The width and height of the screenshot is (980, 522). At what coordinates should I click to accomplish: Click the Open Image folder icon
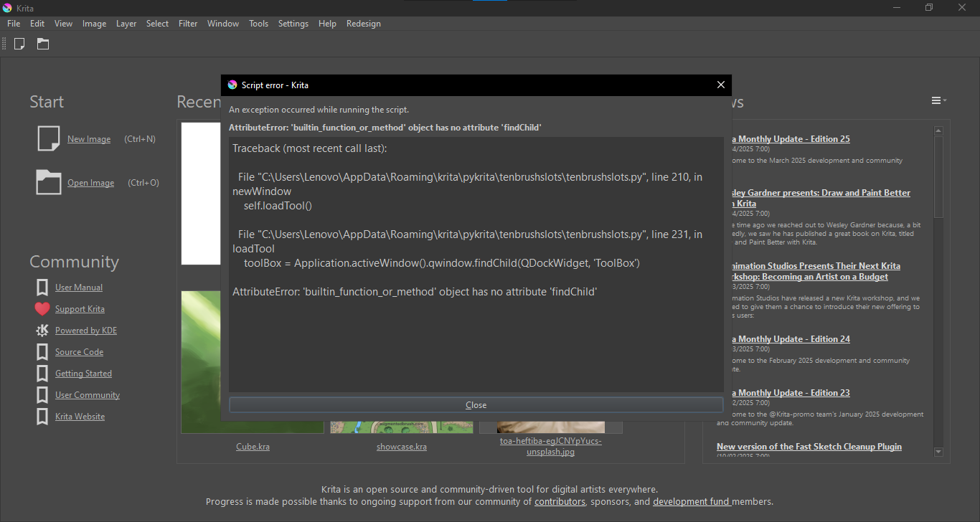coord(48,182)
